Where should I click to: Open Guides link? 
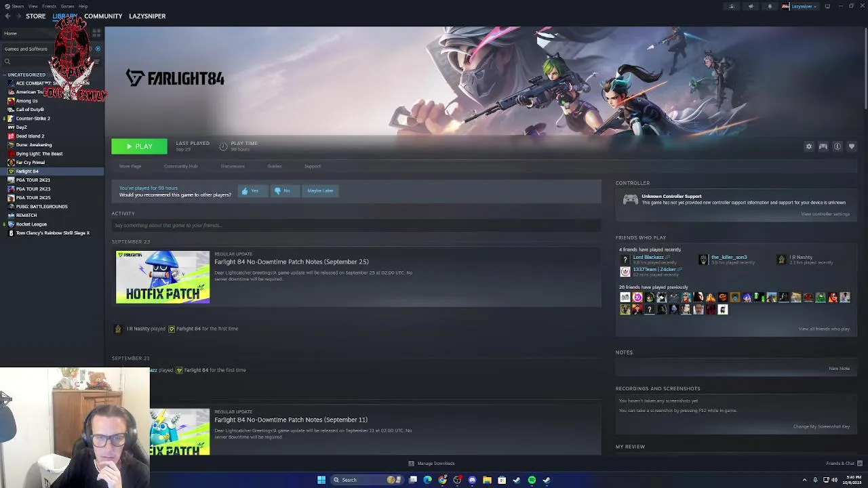[274, 166]
